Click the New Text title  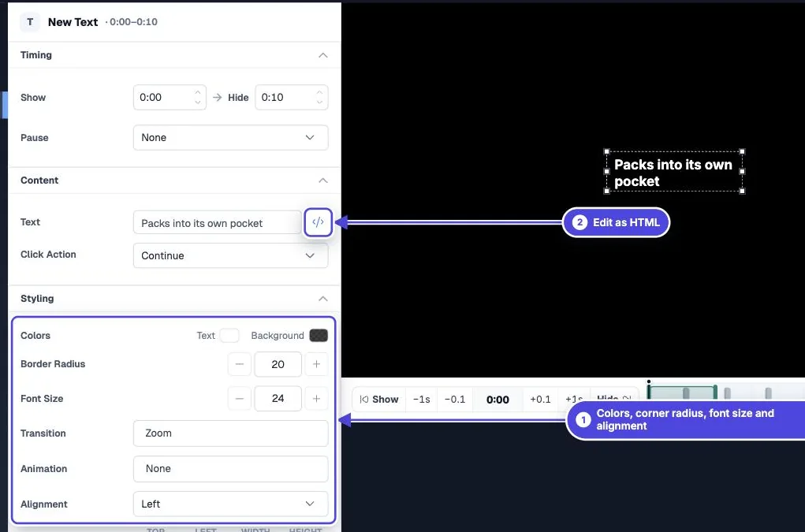click(73, 22)
